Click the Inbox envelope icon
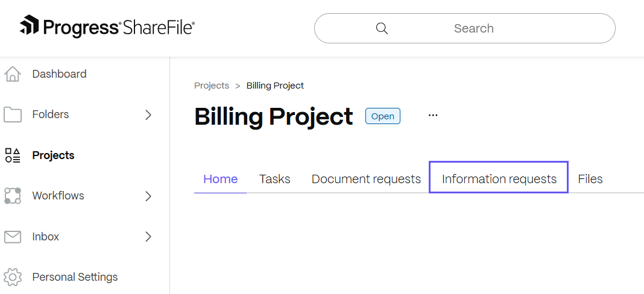This screenshot has width=644, height=294. [13, 237]
